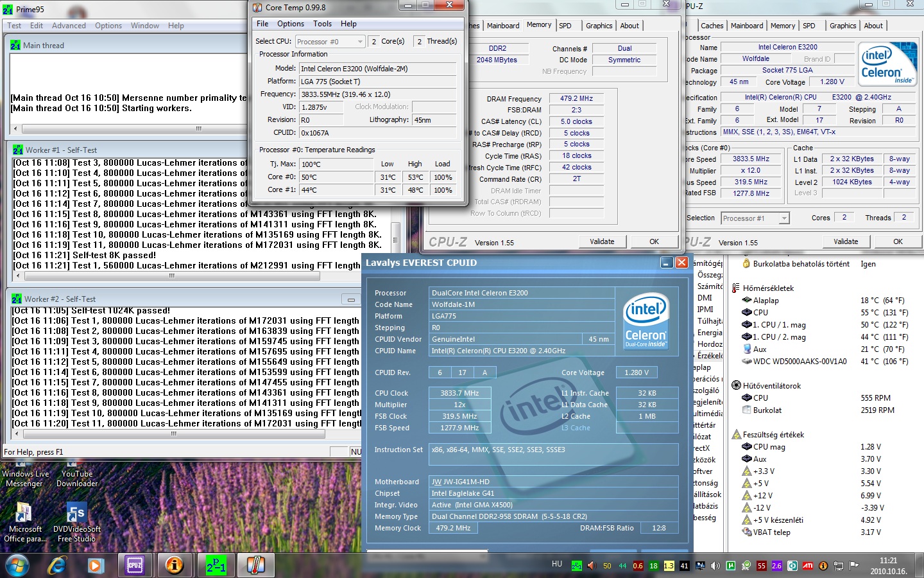The height and width of the screenshot is (578, 924).
Task: Click the Core Speed 3833.5 MHz value in CPU-Z
Action: click(751, 159)
